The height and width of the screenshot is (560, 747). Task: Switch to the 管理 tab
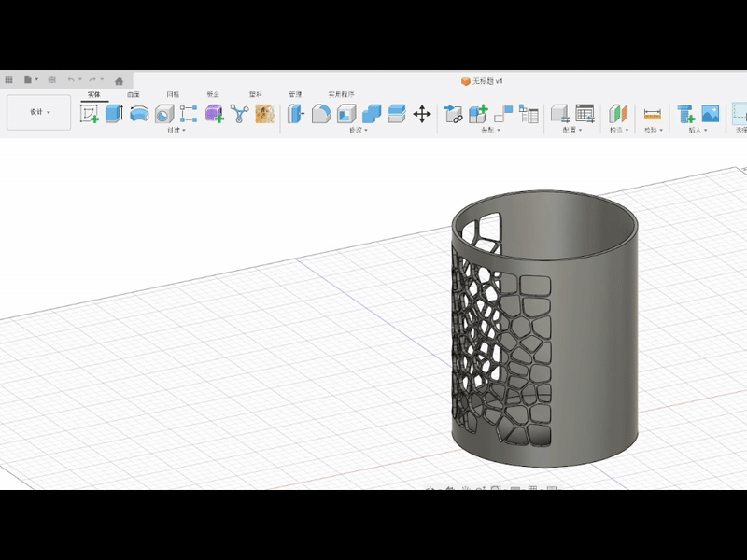tap(295, 95)
